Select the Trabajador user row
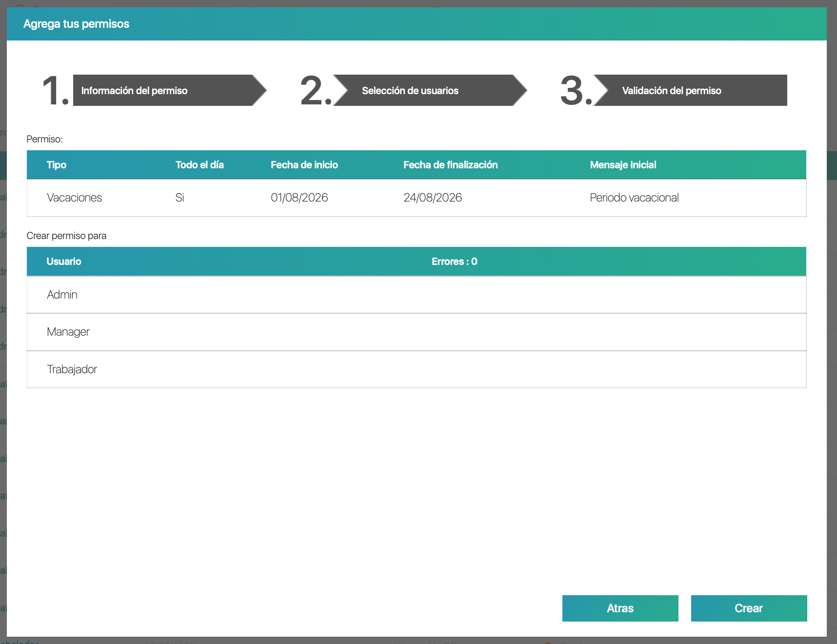Viewport: 837px width, 644px height. (417, 369)
